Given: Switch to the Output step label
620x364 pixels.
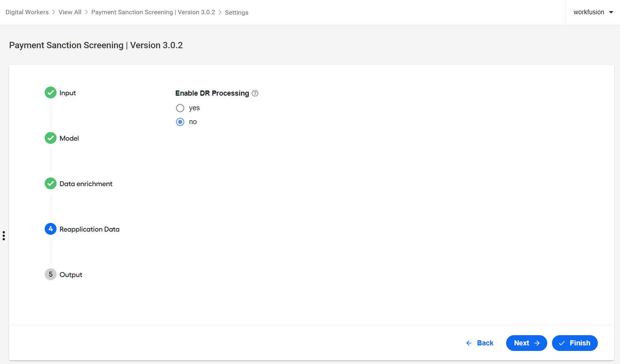Looking at the screenshot, I should click(x=71, y=275).
